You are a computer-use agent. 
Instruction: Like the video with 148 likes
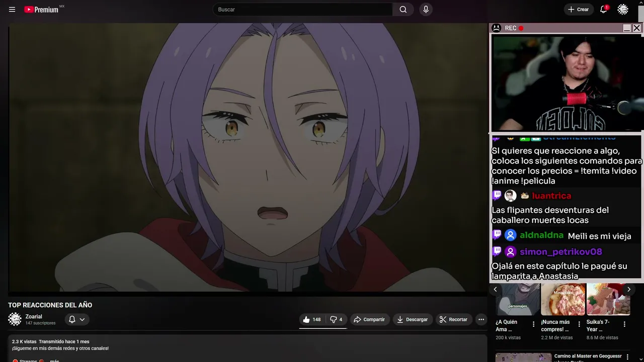312,319
